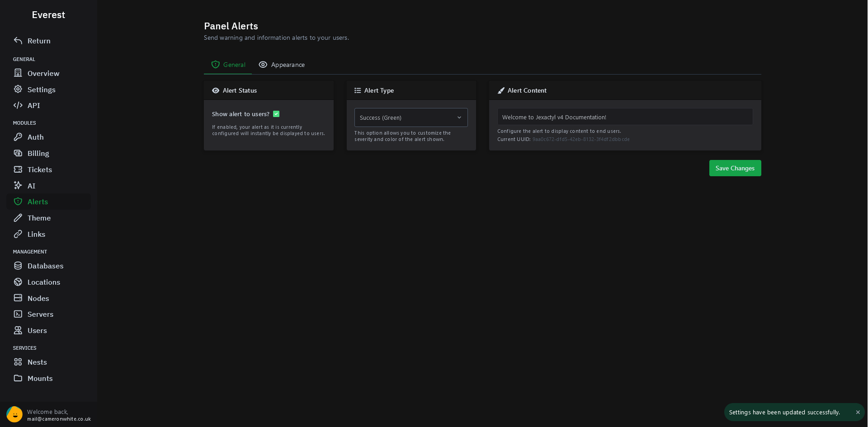This screenshot has width=868, height=427.
Task: Click the Alert Content text field
Action: [x=625, y=117]
